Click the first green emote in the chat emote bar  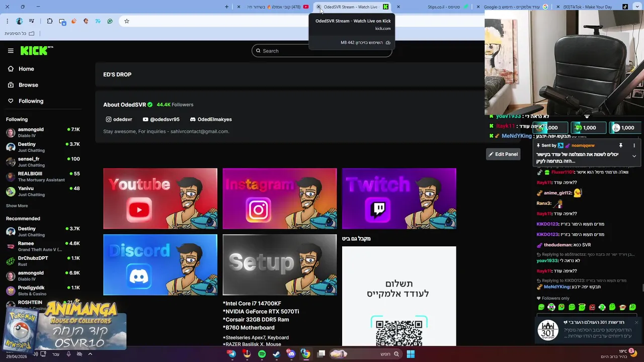pyautogui.click(x=541, y=307)
